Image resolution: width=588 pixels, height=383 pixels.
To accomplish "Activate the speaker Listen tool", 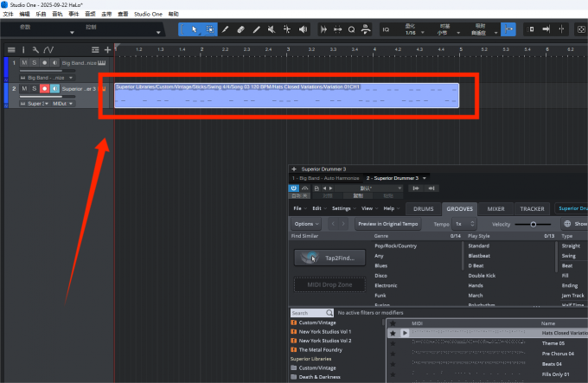I will click(x=304, y=29).
